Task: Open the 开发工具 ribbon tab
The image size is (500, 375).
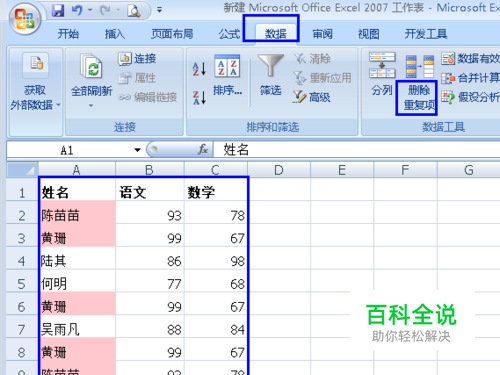Action: click(426, 34)
